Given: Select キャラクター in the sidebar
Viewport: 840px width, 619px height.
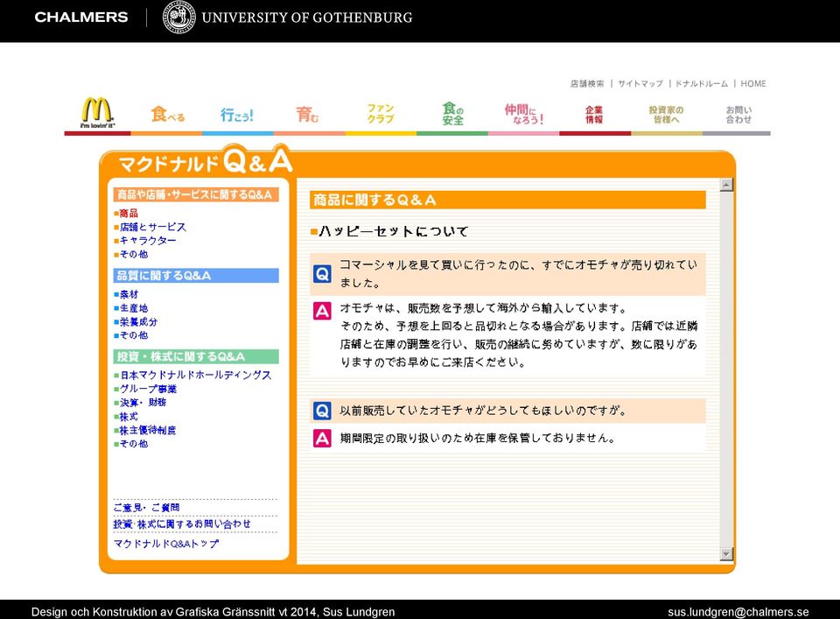Looking at the screenshot, I should point(148,241).
